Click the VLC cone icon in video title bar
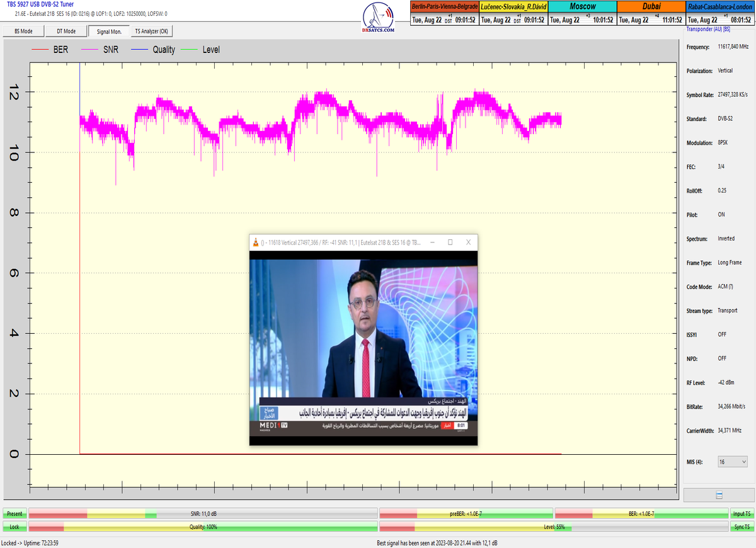The image size is (756, 548). pyautogui.click(x=255, y=243)
